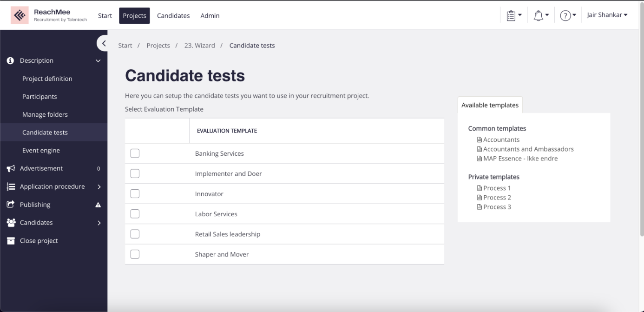Open the Jair Shankar user dropdown

(x=607, y=15)
